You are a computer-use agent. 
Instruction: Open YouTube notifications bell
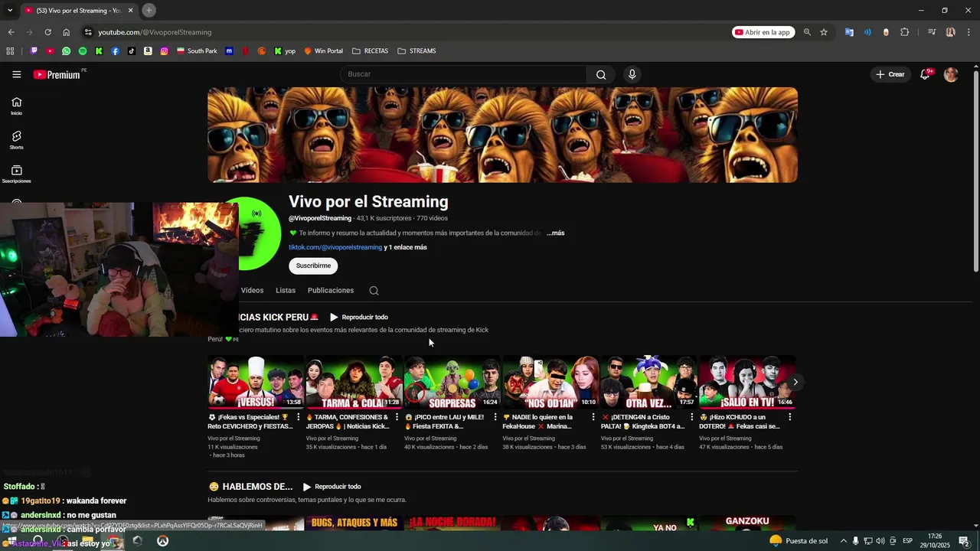tap(925, 74)
